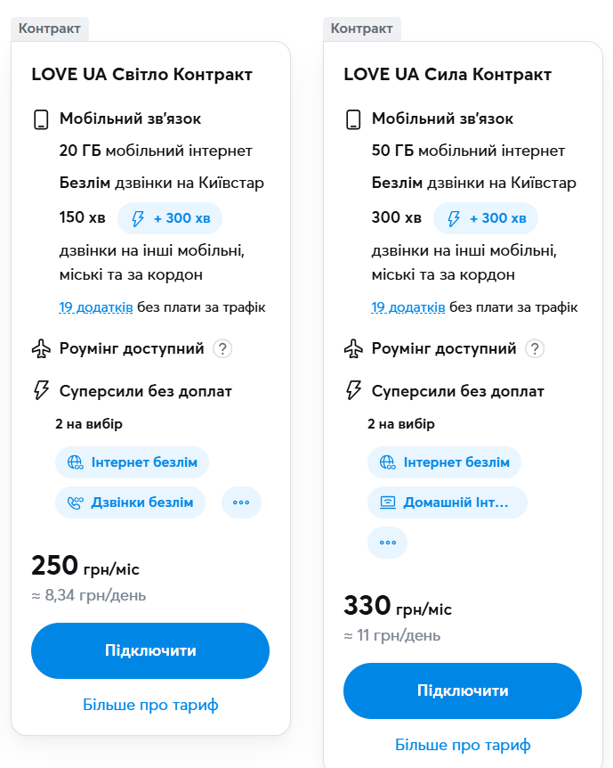Click Контракт tab label above Світло card
The height and width of the screenshot is (768, 613).
(x=50, y=28)
